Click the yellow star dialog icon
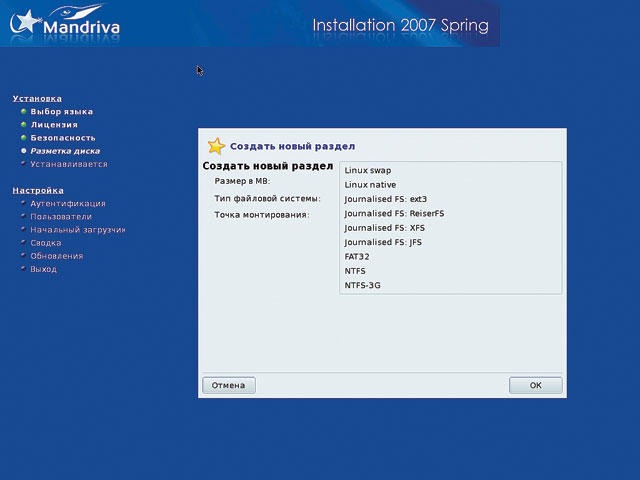The height and width of the screenshot is (480, 640). tap(216, 146)
